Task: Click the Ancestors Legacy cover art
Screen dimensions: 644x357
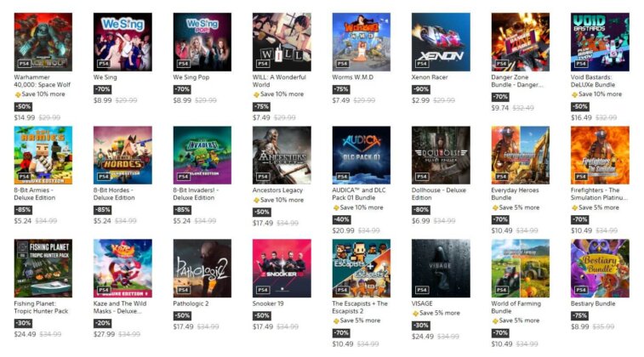Action: click(282, 155)
